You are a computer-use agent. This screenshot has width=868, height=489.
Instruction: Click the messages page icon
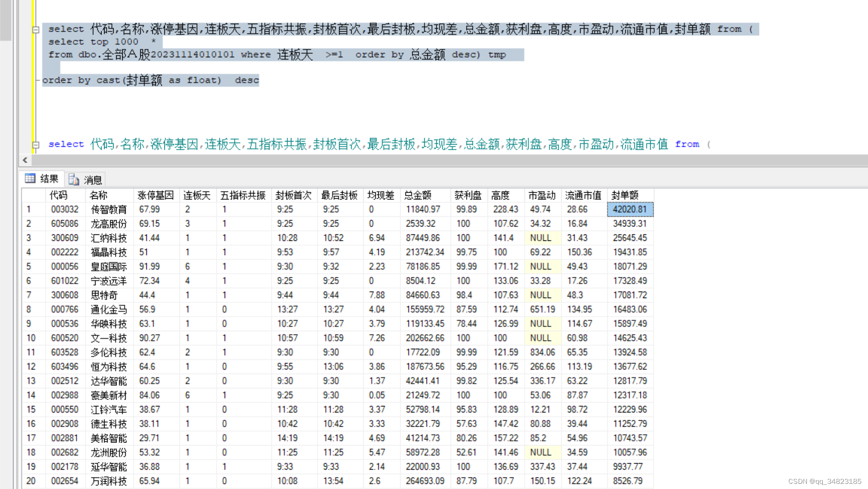pos(74,180)
